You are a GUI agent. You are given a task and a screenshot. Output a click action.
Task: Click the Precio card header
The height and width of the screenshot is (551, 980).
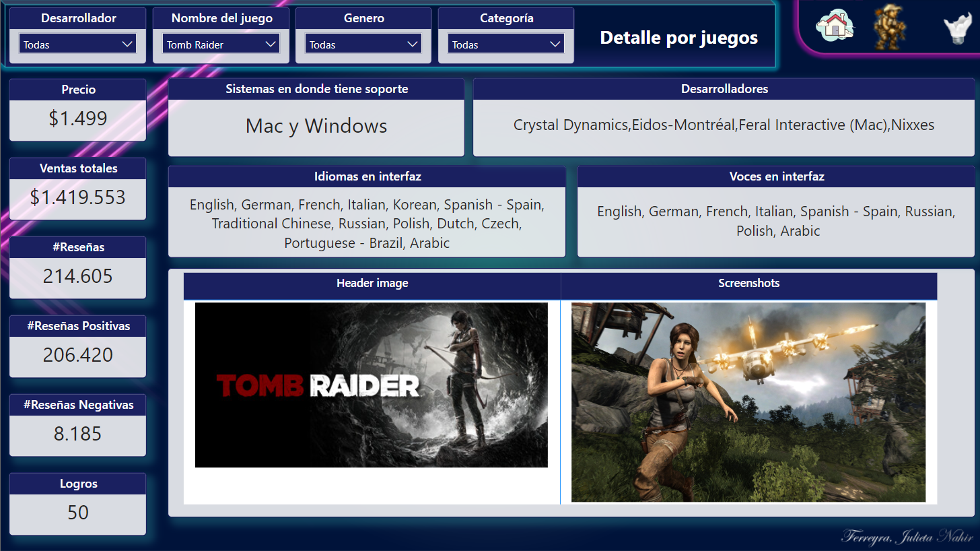pos(78,90)
